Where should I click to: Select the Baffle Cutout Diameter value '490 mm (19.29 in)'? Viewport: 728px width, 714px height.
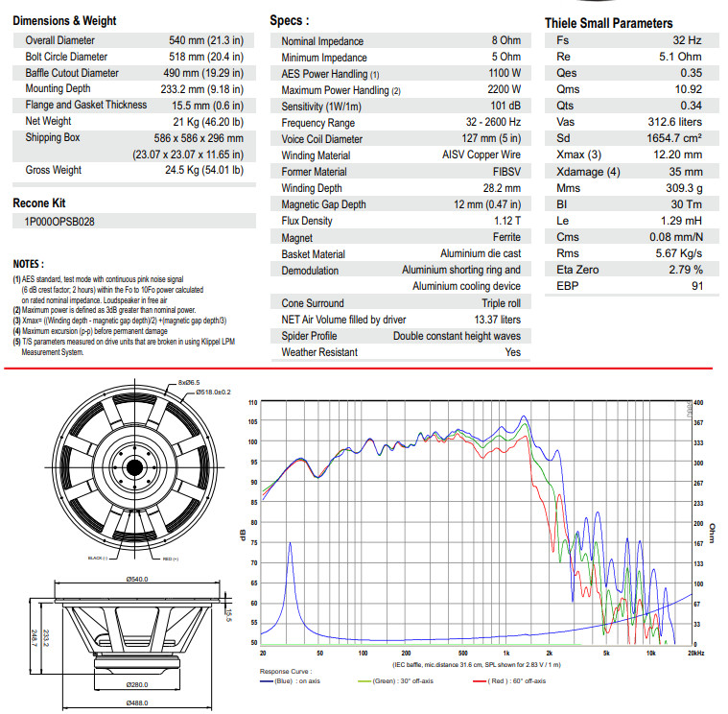pos(203,73)
